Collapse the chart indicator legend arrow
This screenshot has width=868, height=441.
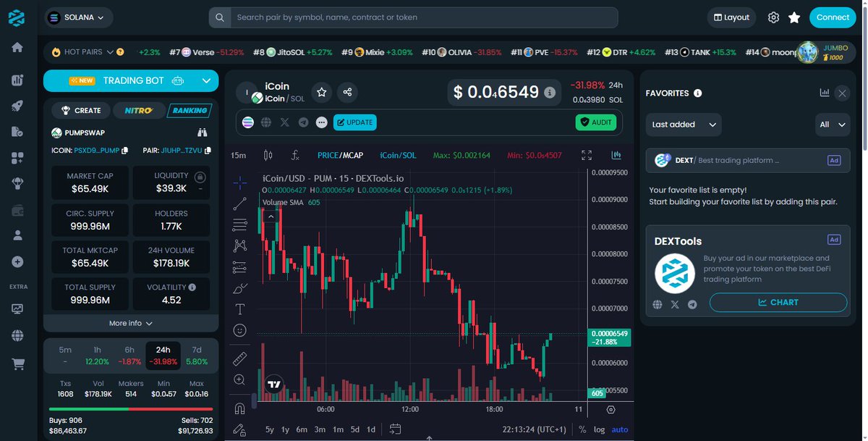pyautogui.click(x=271, y=215)
